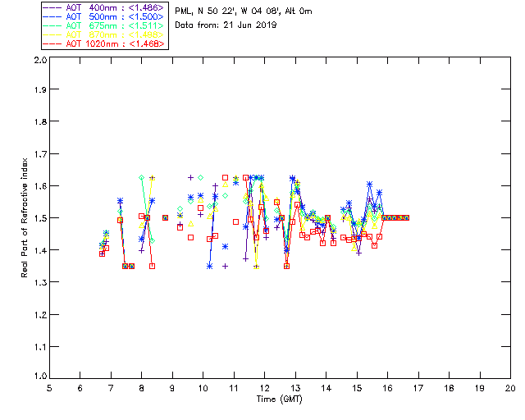Select the 1.5 y-axis tick label
The image size is (525, 420).
pyautogui.click(x=40, y=218)
